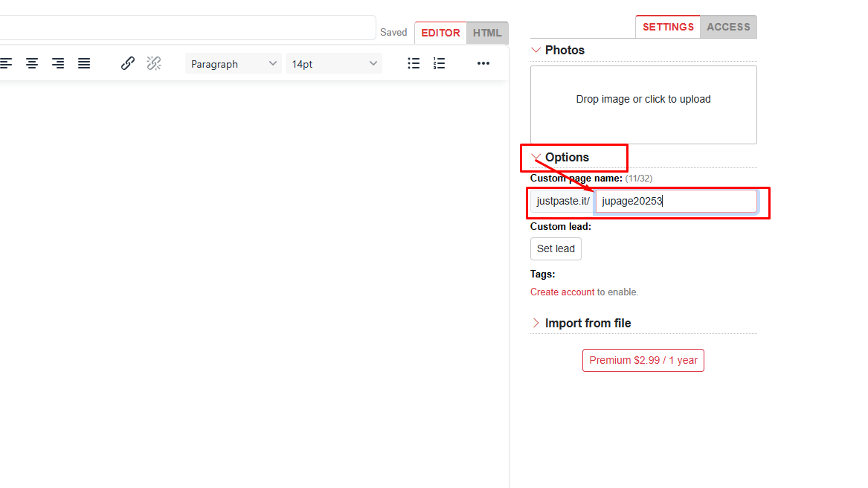The width and height of the screenshot is (868, 488).
Task: Select the align left icon
Action: [7, 63]
